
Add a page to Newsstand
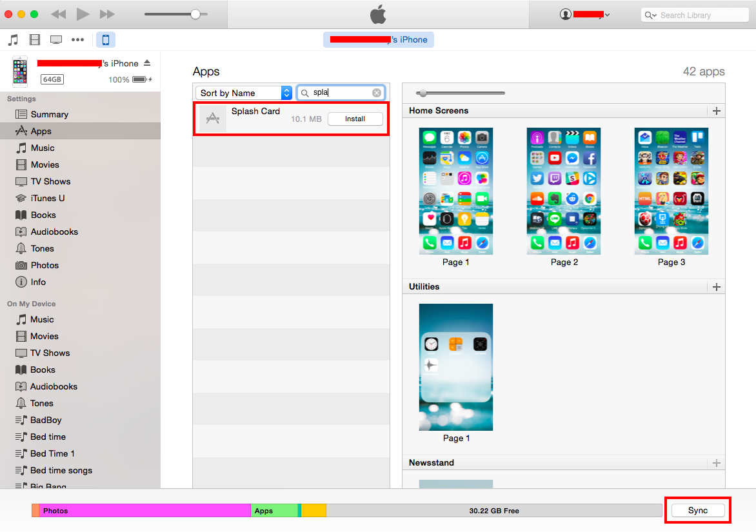point(717,462)
